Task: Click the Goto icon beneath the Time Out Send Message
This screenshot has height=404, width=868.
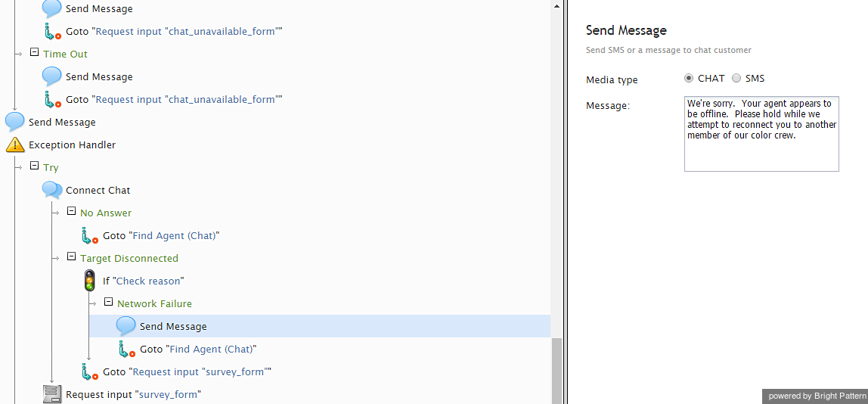Action: click(x=52, y=100)
